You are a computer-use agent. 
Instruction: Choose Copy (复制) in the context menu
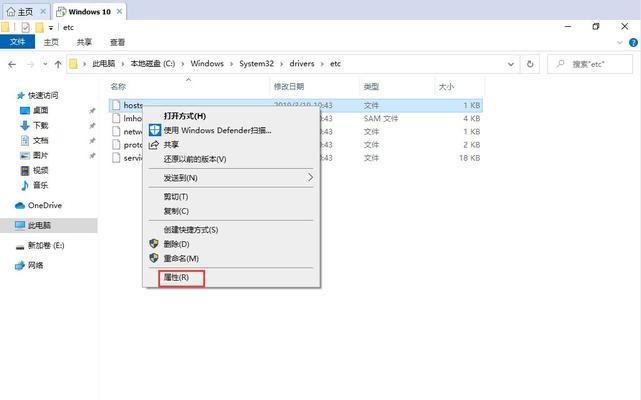(x=176, y=211)
